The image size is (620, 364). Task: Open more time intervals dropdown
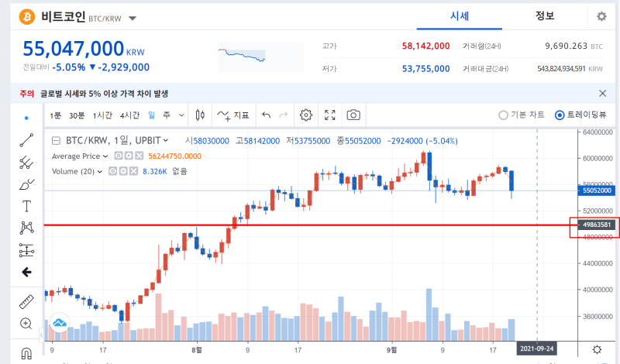181,115
